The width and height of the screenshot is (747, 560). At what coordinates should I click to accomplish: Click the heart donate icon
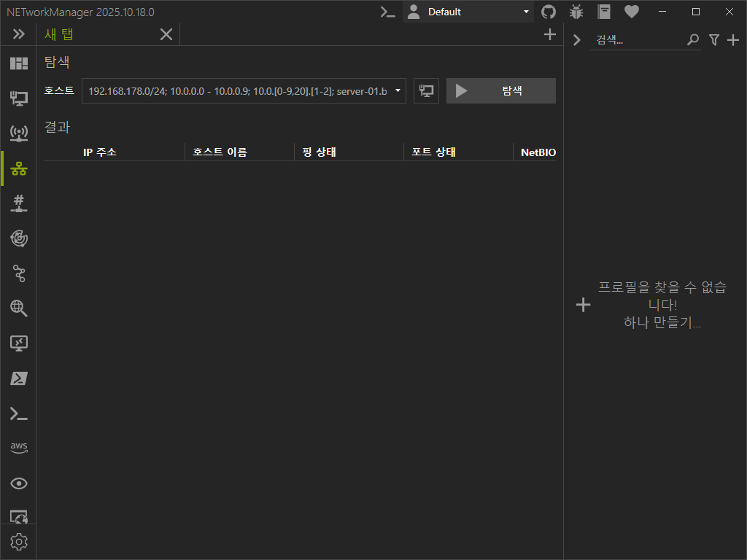632,12
